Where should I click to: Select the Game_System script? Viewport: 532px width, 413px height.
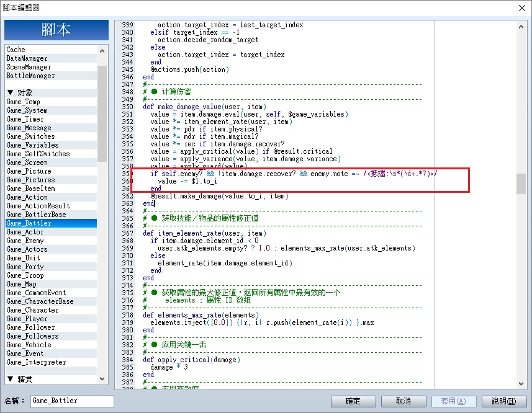pyautogui.click(x=52, y=110)
